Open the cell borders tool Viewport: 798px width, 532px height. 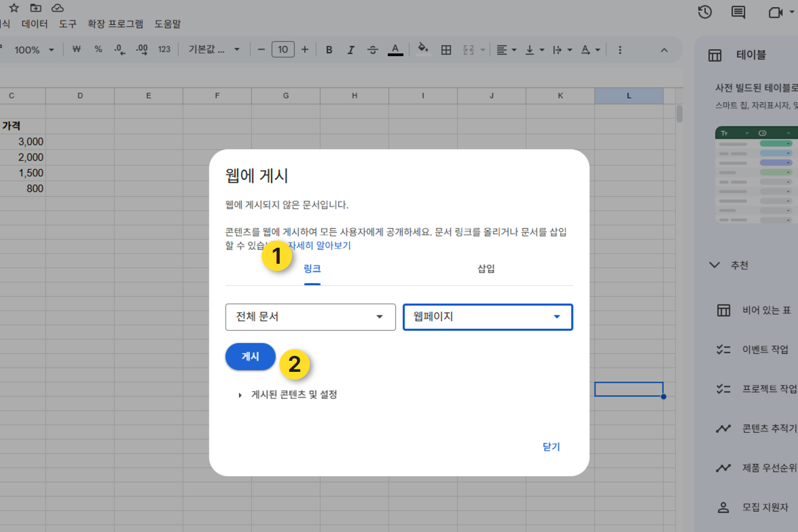[x=446, y=50]
